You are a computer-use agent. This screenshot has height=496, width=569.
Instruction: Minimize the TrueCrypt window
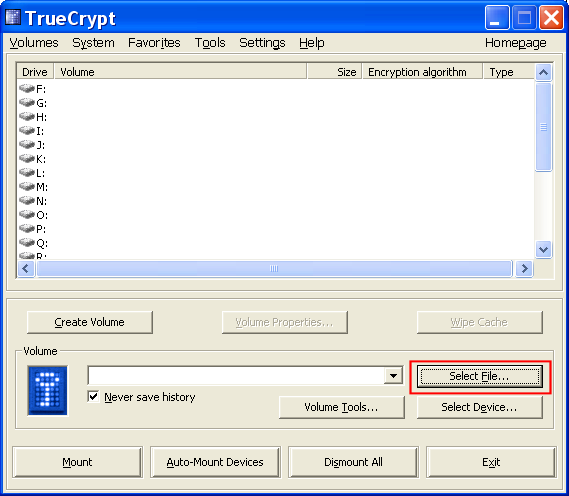pyautogui.click(x=496, y=17)
